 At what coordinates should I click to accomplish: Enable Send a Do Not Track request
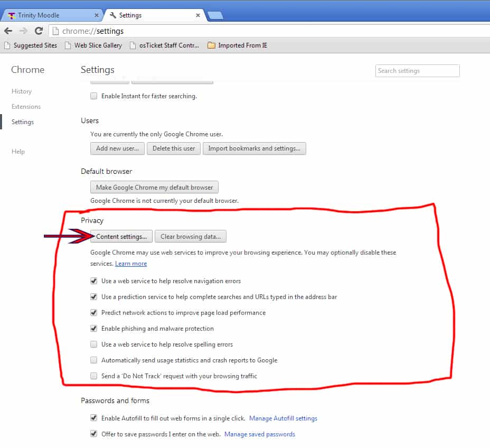93,376
